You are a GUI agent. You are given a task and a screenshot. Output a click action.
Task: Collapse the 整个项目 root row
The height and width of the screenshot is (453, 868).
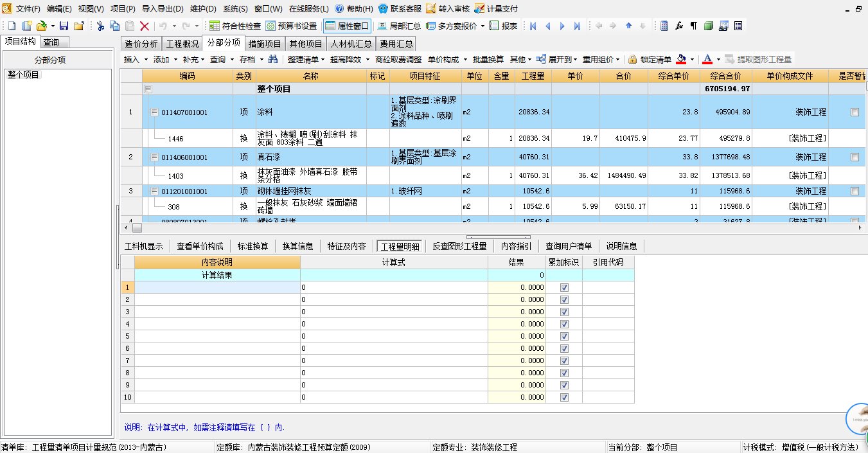pos(148,89)
